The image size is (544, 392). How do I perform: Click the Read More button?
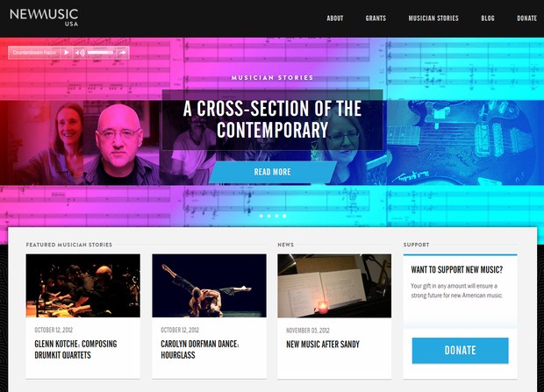272,172
